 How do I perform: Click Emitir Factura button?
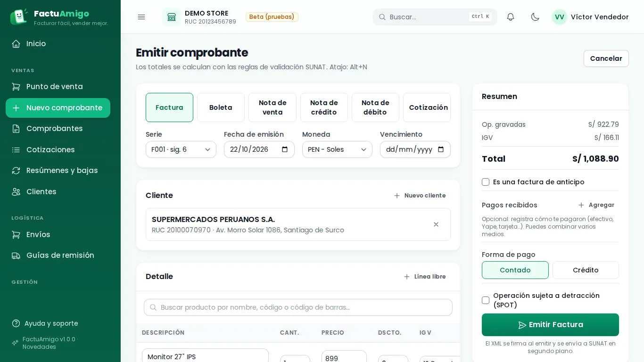tap(550, 325)
